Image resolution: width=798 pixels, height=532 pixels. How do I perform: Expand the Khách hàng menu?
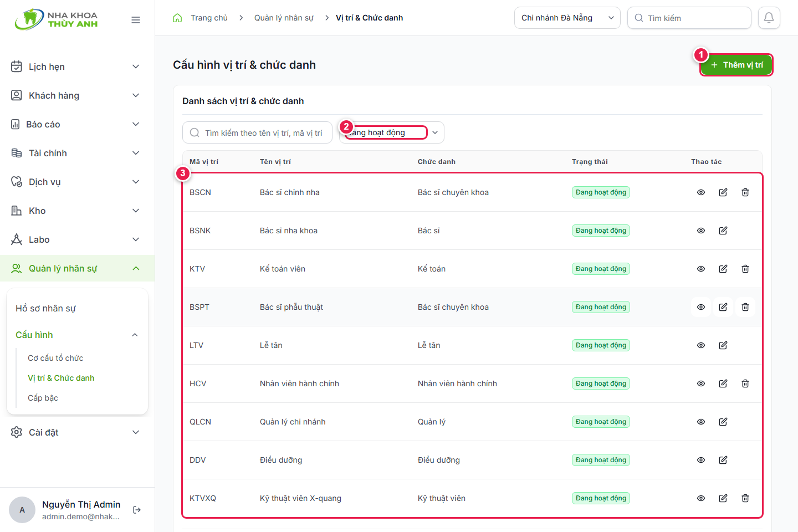77,95
